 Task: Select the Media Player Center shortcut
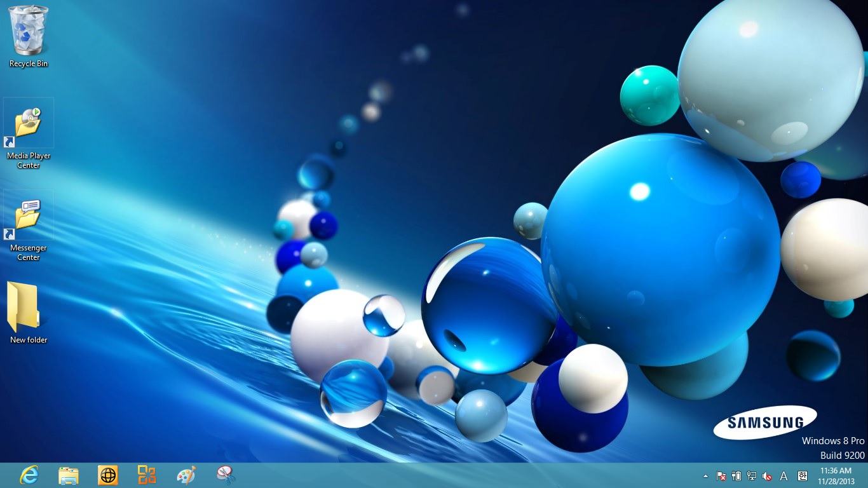(x=29, y=134)
